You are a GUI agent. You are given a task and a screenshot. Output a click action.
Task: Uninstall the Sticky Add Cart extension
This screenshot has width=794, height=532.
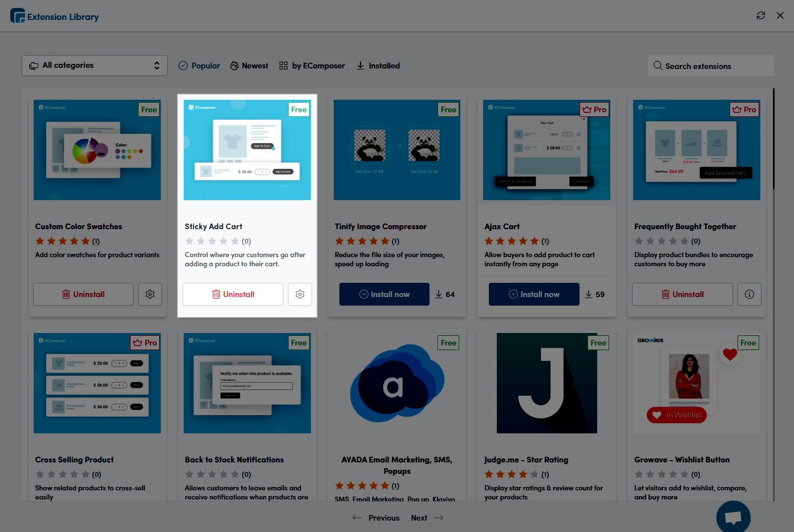click(x=233, y=294)
